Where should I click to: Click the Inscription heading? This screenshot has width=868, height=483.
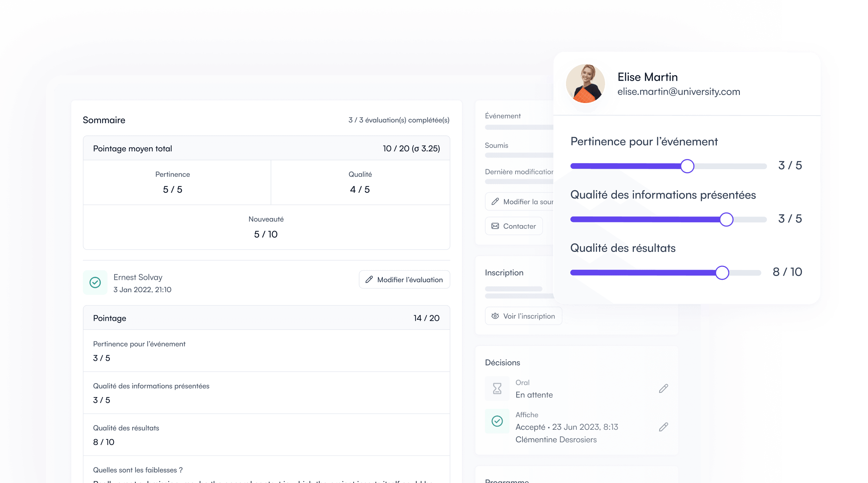(x=504, y=273)
